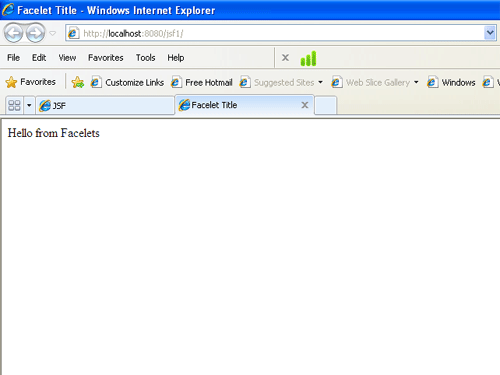
Task: Open the recent pages dropdown beside Forward
Action: pyautogui.click(x=53, y=33)
